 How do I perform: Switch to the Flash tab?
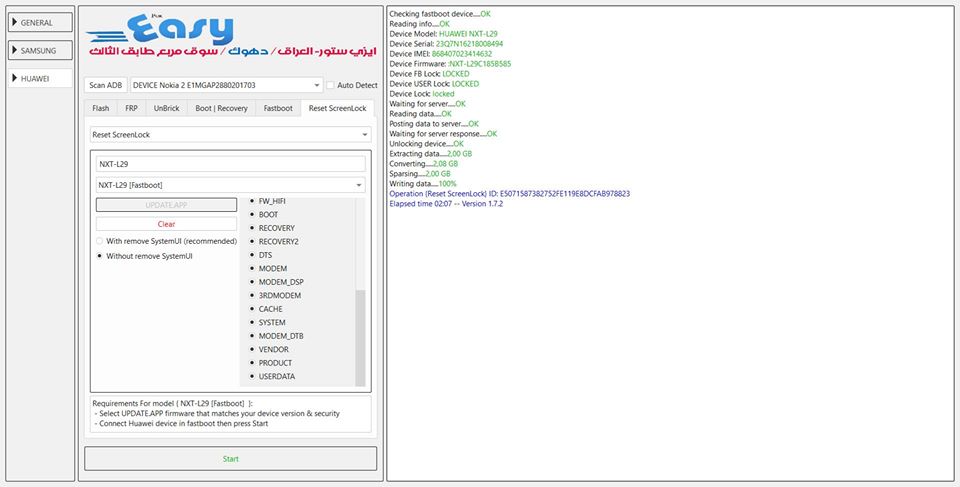[100, 108]
